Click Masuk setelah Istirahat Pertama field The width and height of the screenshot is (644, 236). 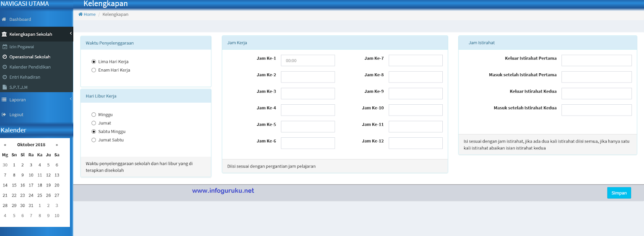coord(597,77)
